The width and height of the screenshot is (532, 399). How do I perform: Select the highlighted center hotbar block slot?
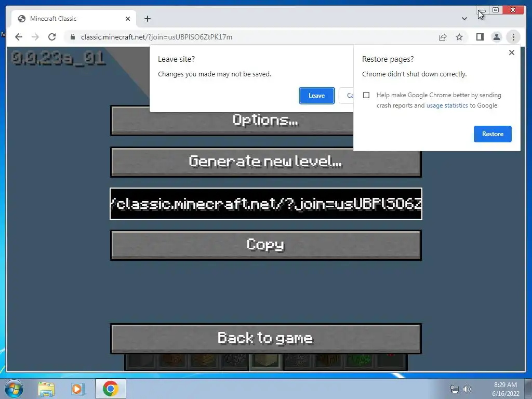(x=266, y=362)
